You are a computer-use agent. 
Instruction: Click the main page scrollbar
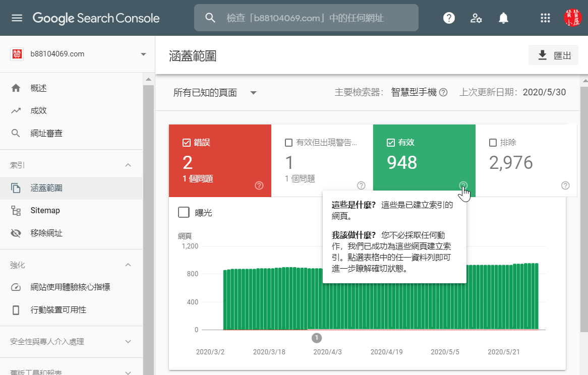tap(584, 209)
